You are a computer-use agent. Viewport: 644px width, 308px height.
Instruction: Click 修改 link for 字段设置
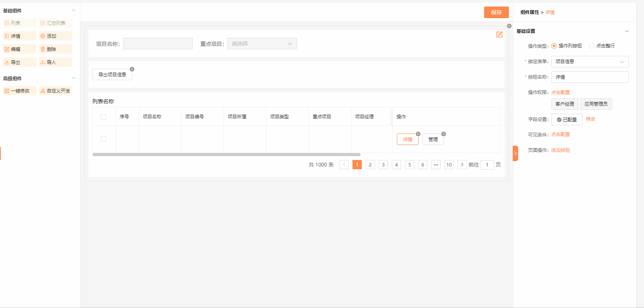point(591,119)
